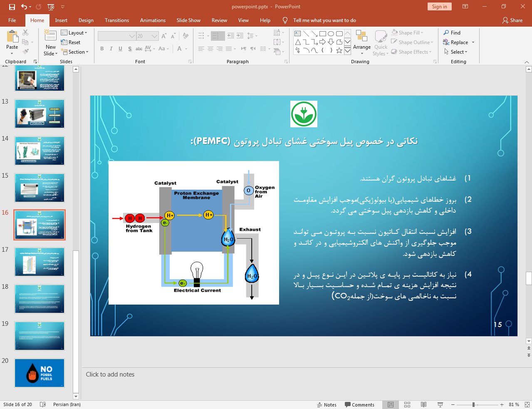Adjust the zoom slider handle
Screen dimensions: 532x409
click(473, 404)
